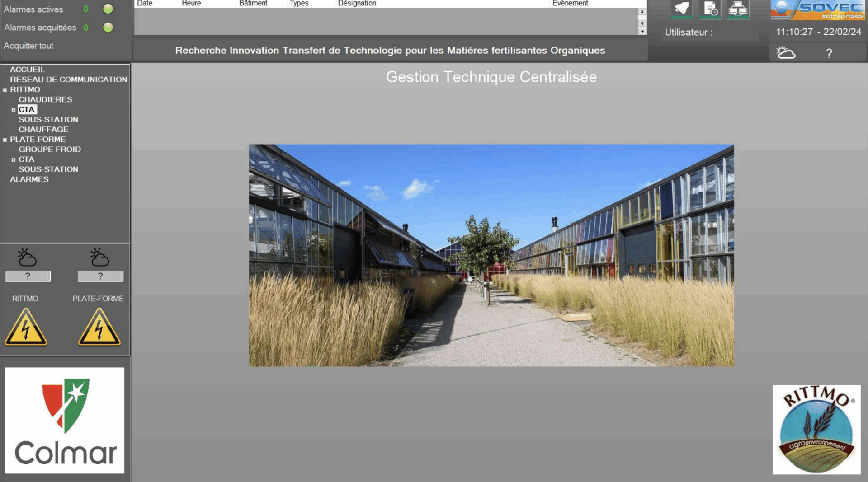Select CHAUDIERES in the navigation tree

(x=45, y=99)
